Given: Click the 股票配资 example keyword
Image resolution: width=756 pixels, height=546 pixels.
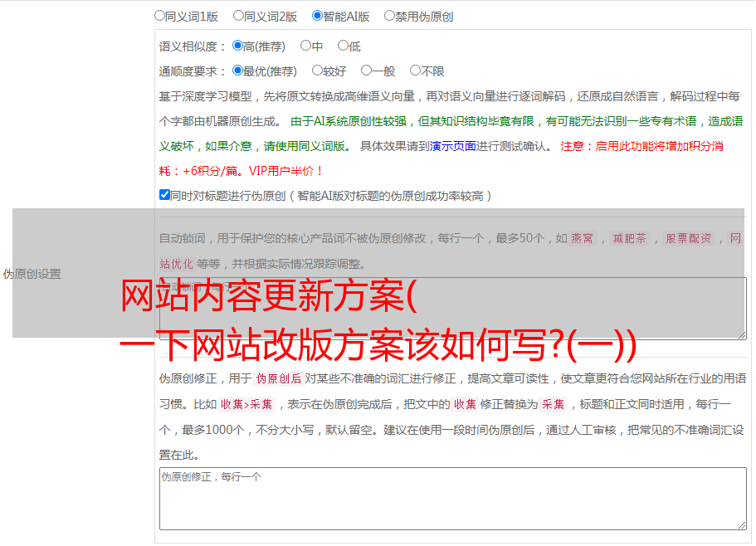Looking at the screenshot, I should 689,238.
